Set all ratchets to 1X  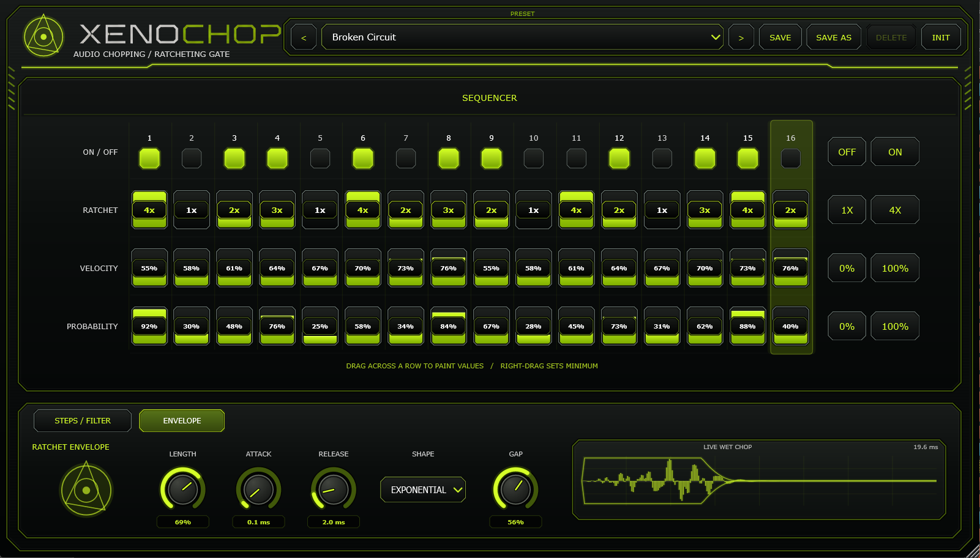click(847, 210)
